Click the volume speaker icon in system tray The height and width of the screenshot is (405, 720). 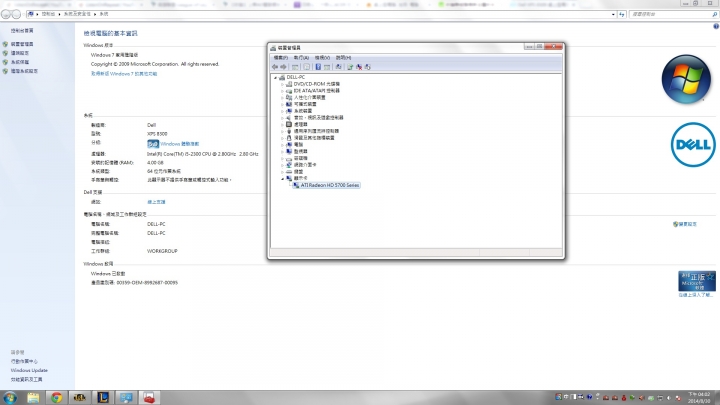click(x=669, y=398)
